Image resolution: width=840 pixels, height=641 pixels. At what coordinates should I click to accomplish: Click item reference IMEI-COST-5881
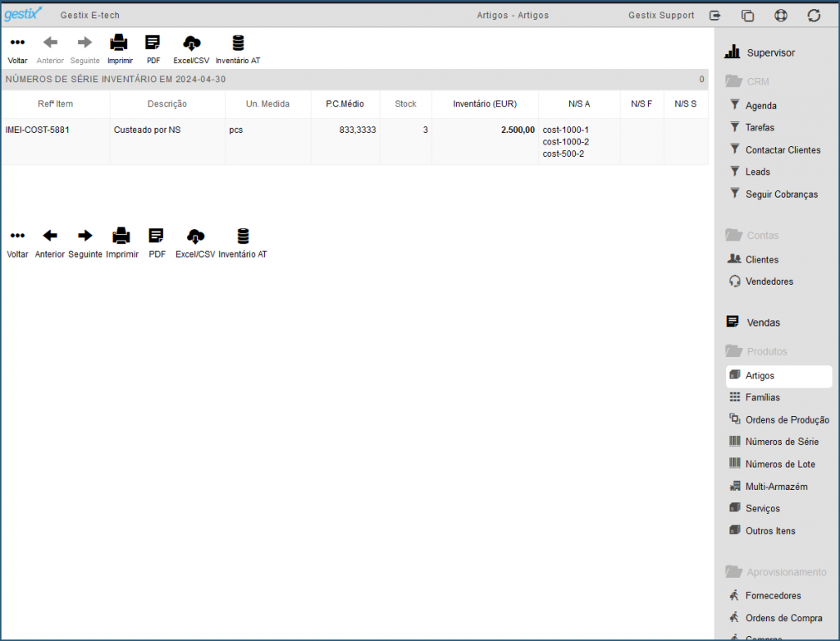(x=38, y=130)
